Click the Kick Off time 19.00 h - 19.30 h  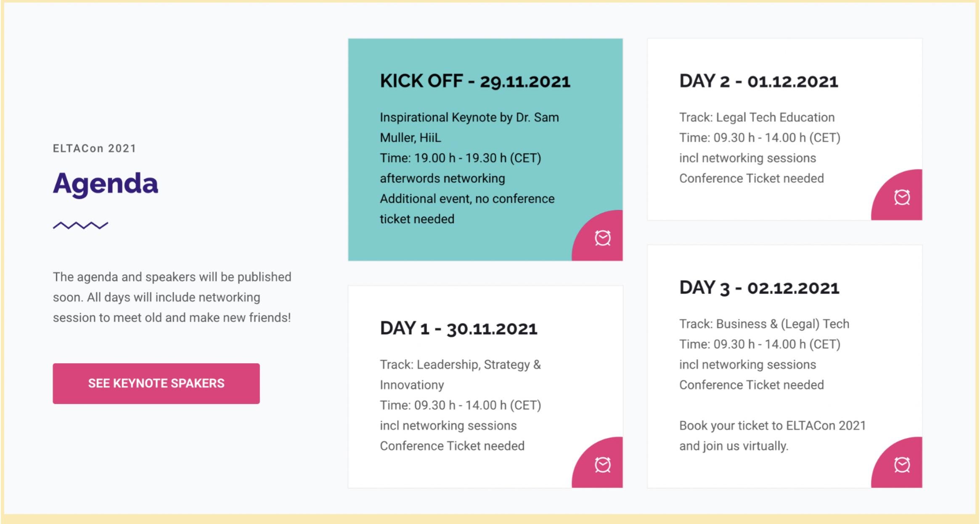click(x=460, y=158)
